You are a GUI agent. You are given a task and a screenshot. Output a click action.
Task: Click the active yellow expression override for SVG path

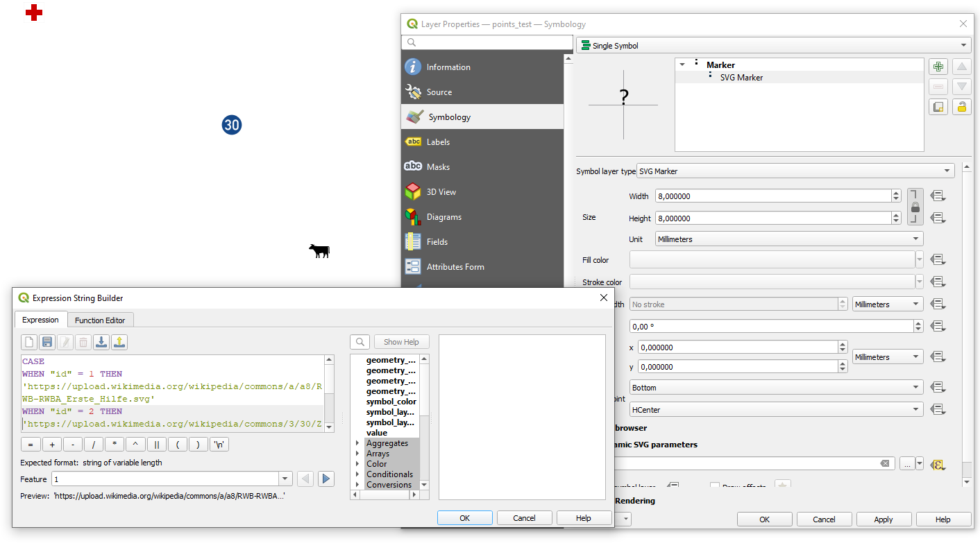[x=938, y=465]
